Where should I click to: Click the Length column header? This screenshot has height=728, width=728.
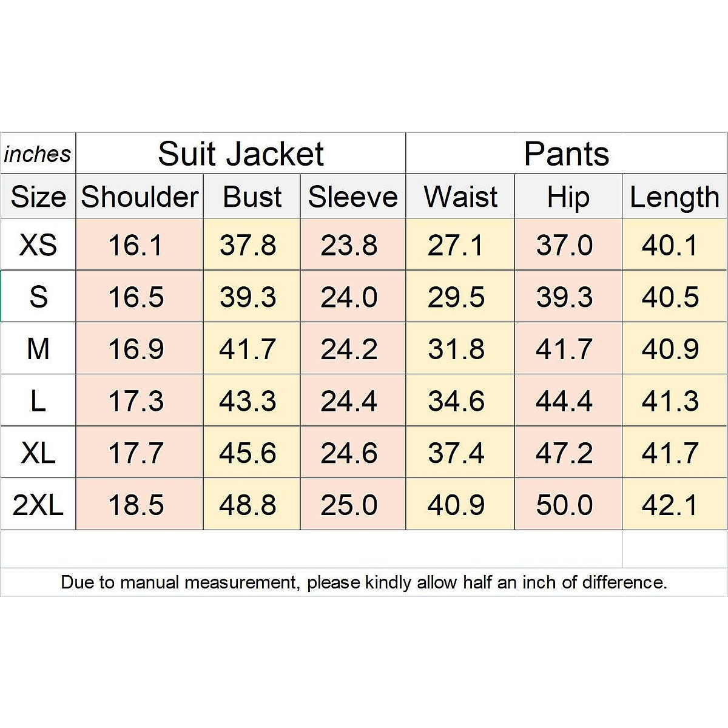tap(674, 197)
